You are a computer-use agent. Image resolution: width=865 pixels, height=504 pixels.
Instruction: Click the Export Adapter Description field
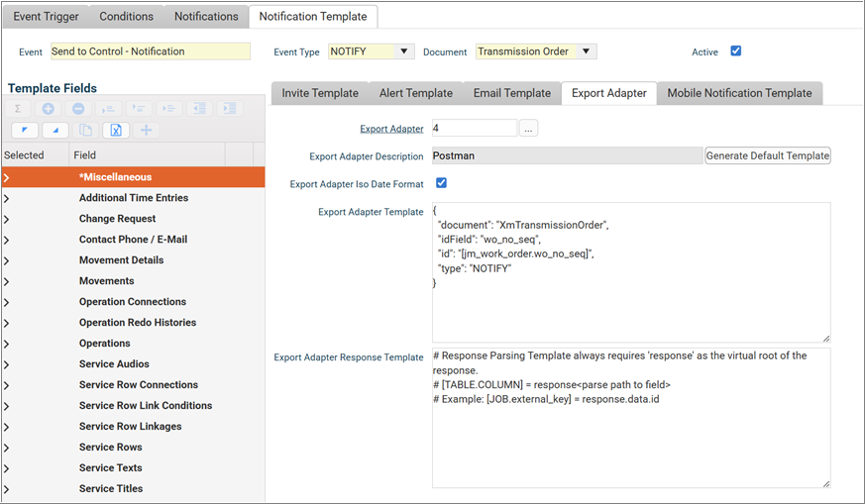point(567,156)
